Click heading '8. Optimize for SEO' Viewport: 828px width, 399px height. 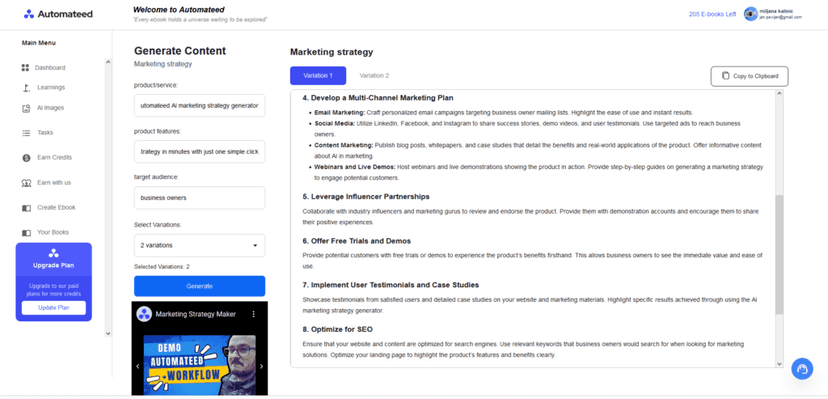point(337,330)
